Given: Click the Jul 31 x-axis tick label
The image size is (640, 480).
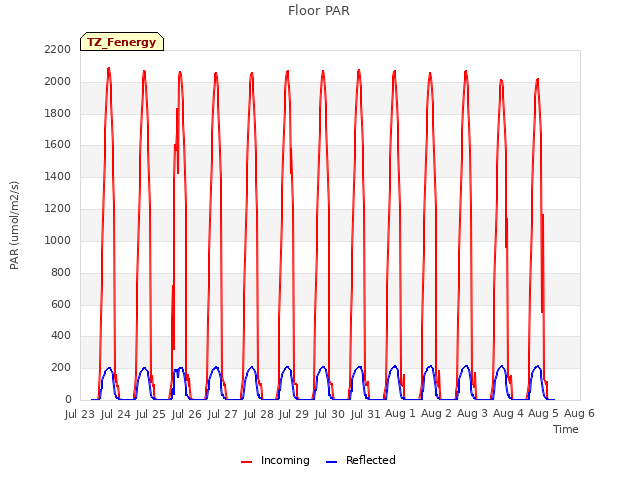Looking at the screenshot, I should pyautogui.click(x=365, y=414).
